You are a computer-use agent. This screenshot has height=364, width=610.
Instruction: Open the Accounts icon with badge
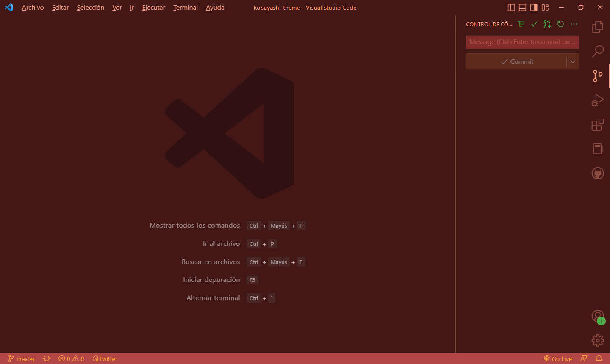[x=598, y=316]
